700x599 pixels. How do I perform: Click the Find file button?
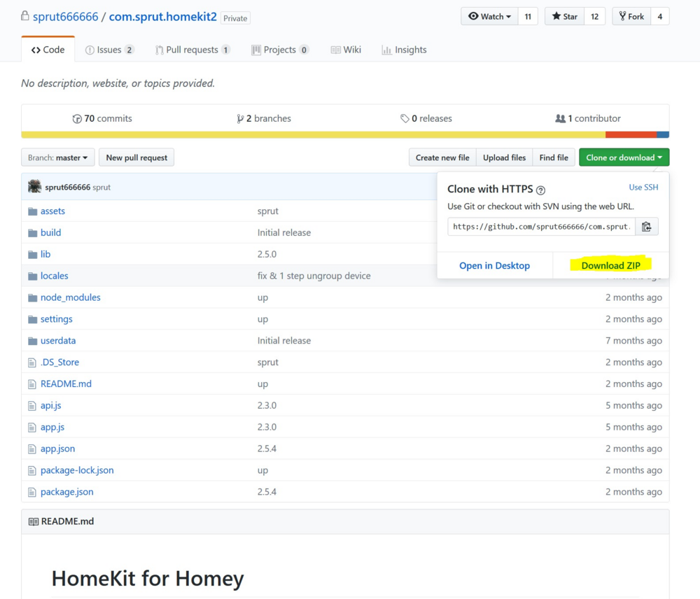coord(554,157)
